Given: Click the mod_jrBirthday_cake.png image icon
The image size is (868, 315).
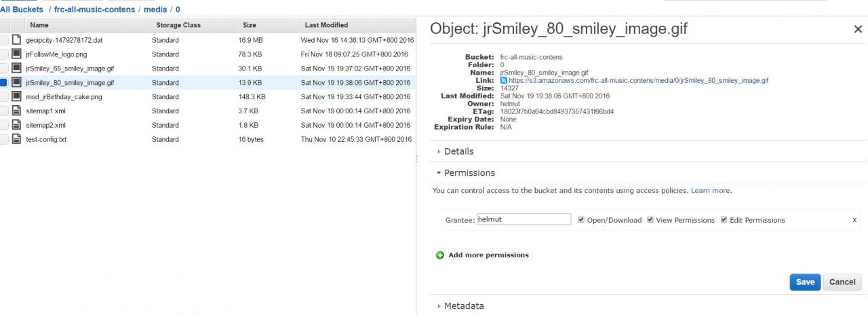Looking at the screenshot, I should click(17, 96).
